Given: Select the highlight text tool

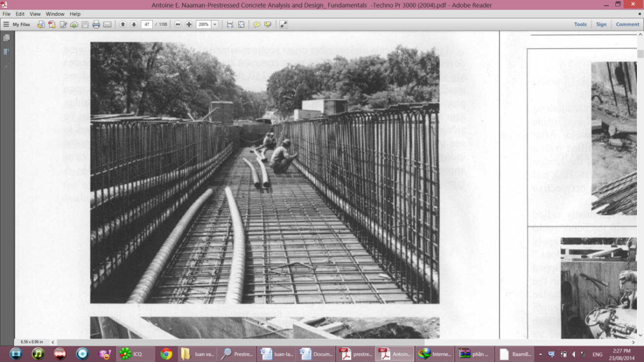Looking at the screenshot, I should click(x=268, y=25).
